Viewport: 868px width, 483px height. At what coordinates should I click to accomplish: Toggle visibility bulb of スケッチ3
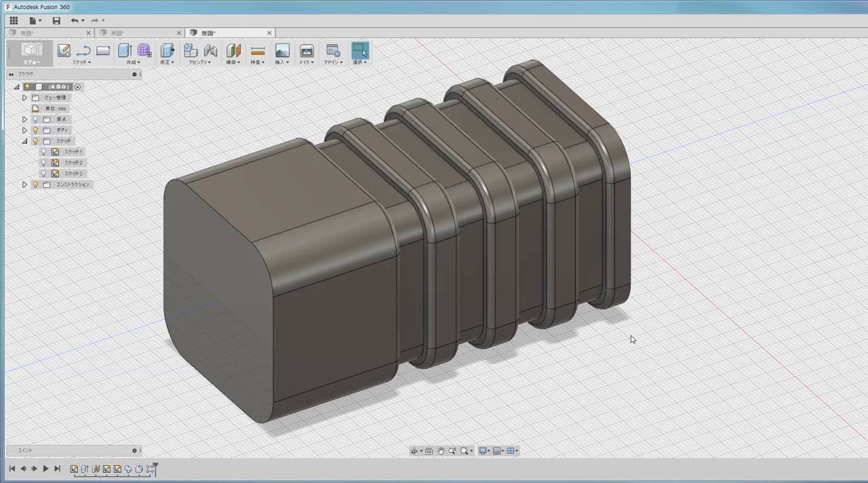(43, 174)
